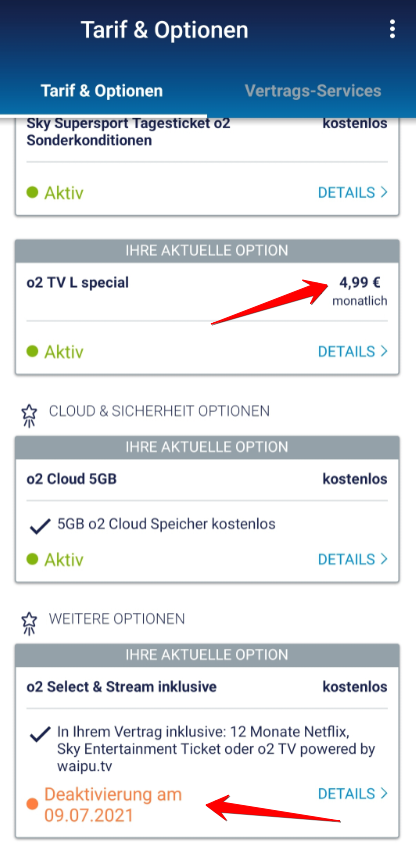Click green Aktiv dot for o2 TV L special
Viewport: 416px width, 848px height.
[x=32, y=352]
